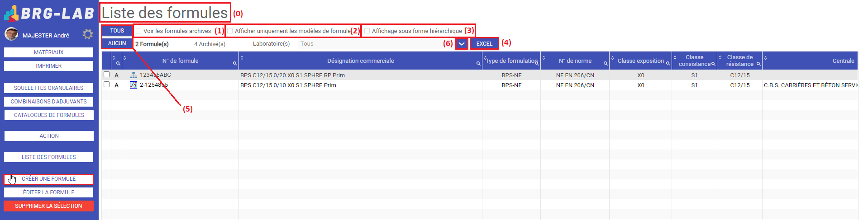Viewport: 868px width, 220px height.
Task: Click search icon in Classe exposition column
Action: tap(668, 64)
